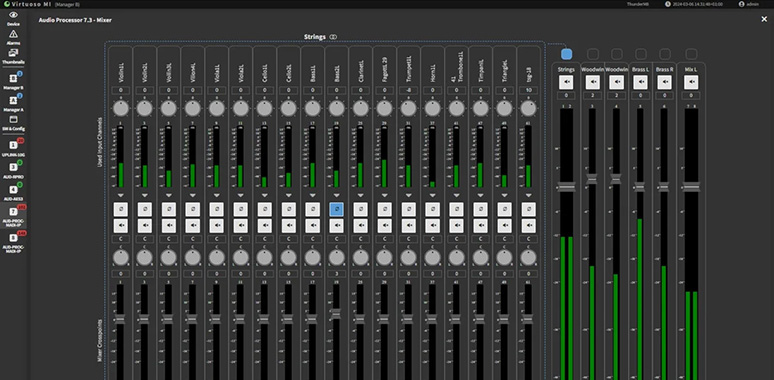Click the pan knob on the VilionHL channel
This screenshot has width=774, height=380.
193,257
